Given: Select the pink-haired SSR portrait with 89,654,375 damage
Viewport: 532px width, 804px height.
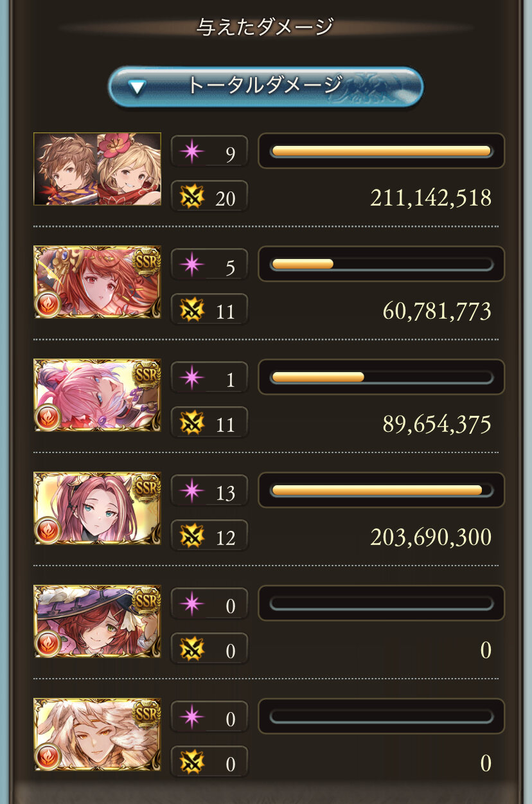Looking at the screenshot, I should (x=97, y=395).
